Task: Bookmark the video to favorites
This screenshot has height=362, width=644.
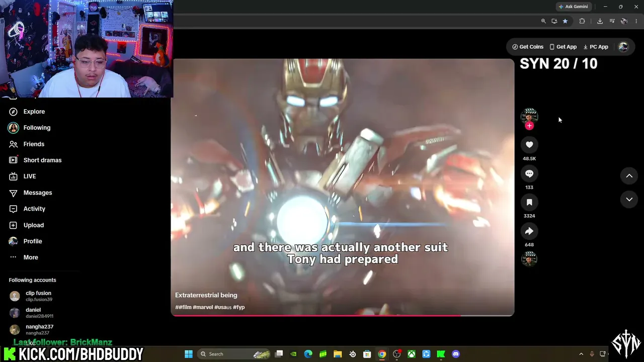Action: pyautogui.click(x=529, y=202)
